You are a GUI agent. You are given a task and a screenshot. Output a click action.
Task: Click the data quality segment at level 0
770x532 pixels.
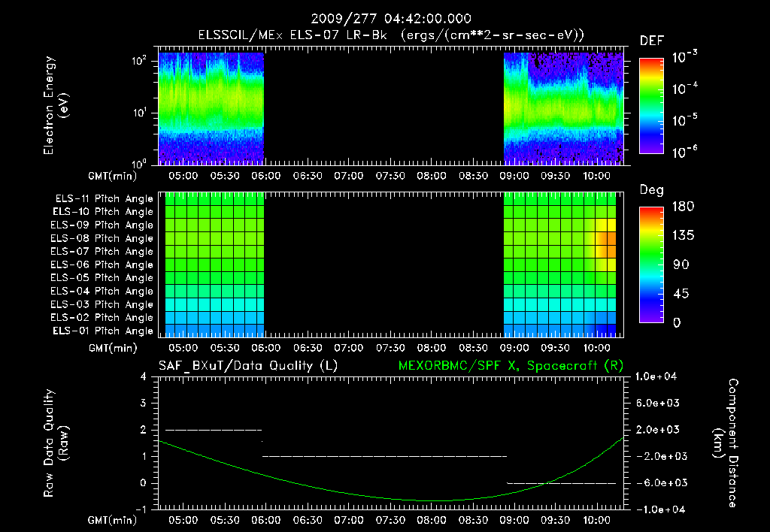pos(561,483)
